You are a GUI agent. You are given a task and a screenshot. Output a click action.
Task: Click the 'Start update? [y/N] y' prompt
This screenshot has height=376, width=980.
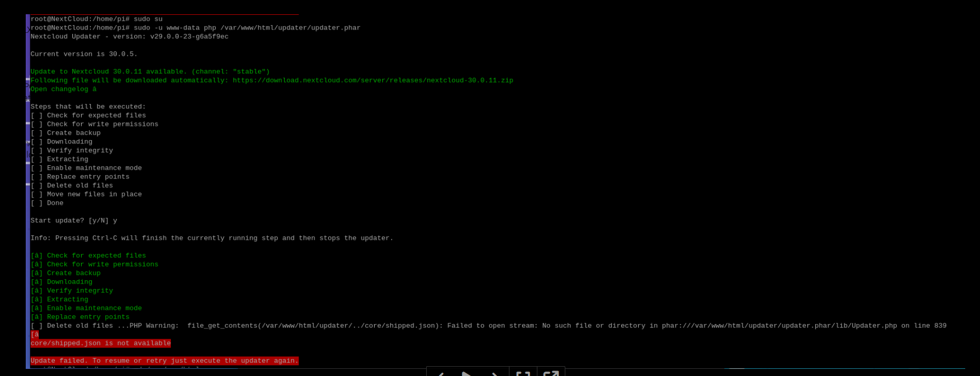click(x=74, y=221)
